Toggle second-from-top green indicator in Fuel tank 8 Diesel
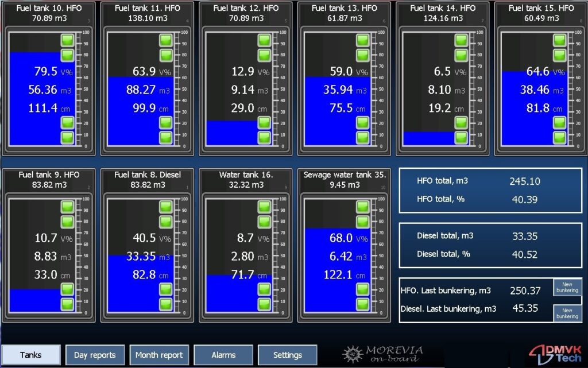The width and height of the screenshot is (588, 368). point(166,222)
